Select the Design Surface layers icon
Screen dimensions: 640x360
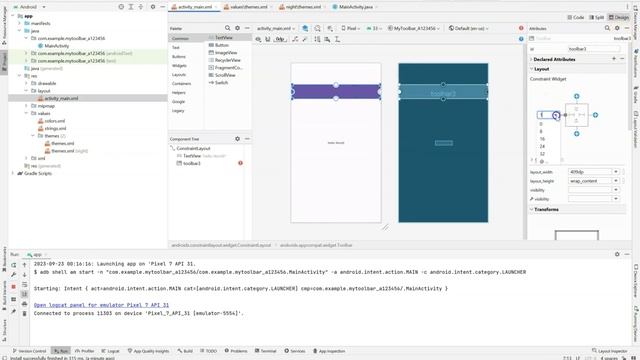click(305, 28)
